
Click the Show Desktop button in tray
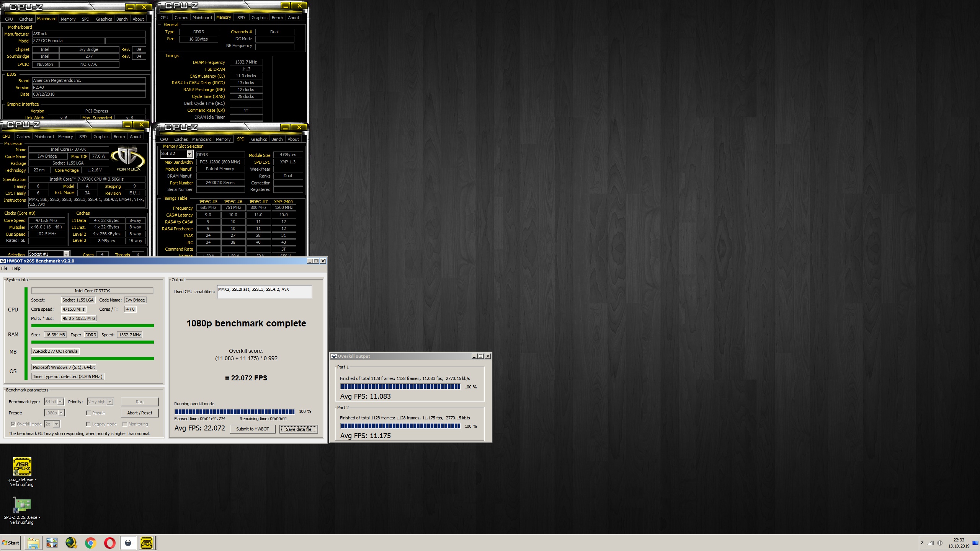click(975, 543)
